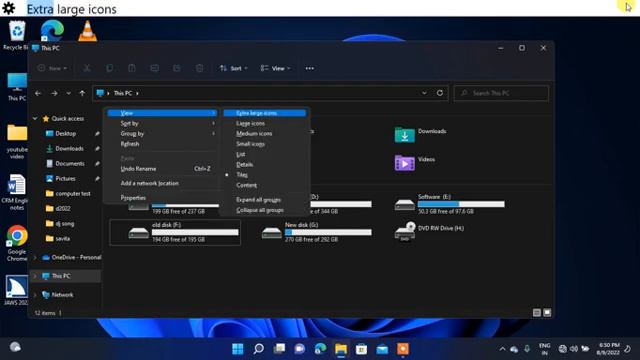The image size is (640, 360).
Task: Open taskbar Search magnifier
Action: point(258,349)
